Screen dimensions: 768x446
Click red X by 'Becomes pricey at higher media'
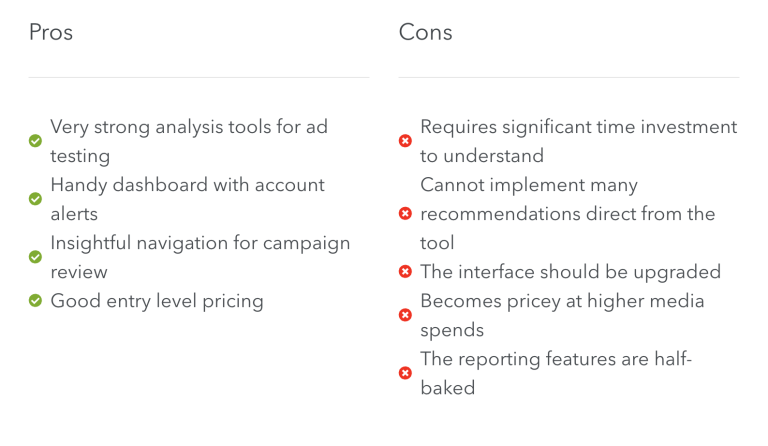405,315
